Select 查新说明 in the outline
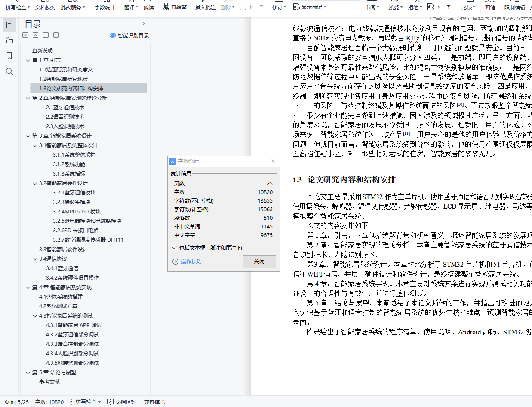Image resolution: width=532 pixels, height=407 pixels. point(43,51)
